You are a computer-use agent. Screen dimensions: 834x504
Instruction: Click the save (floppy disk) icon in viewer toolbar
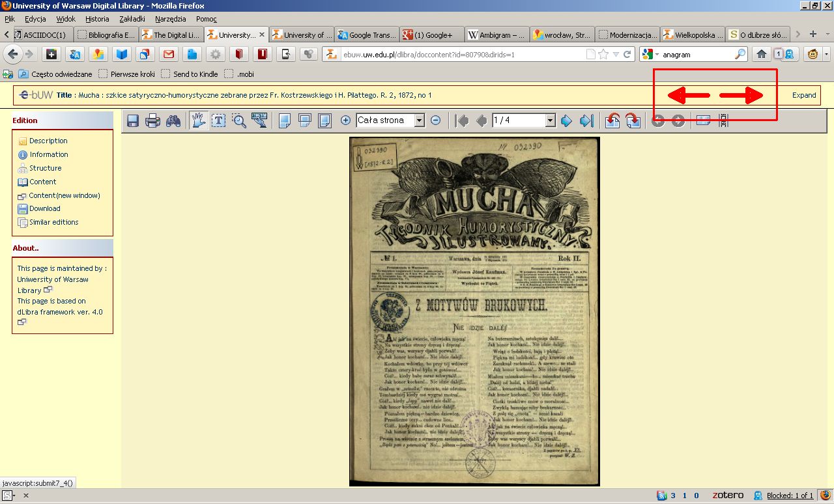[x=133, y=120]
